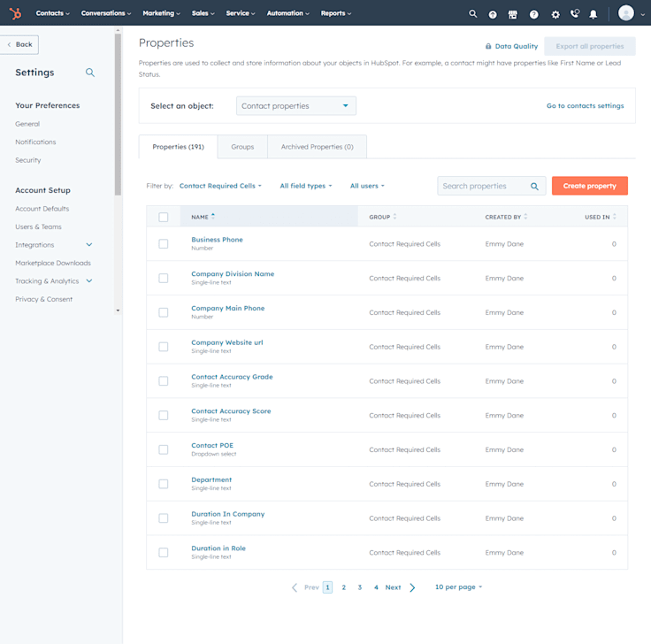This screenshot has height=644, width=651.
Task: Click the magnifier in Search properties
Action: [534, 187]
